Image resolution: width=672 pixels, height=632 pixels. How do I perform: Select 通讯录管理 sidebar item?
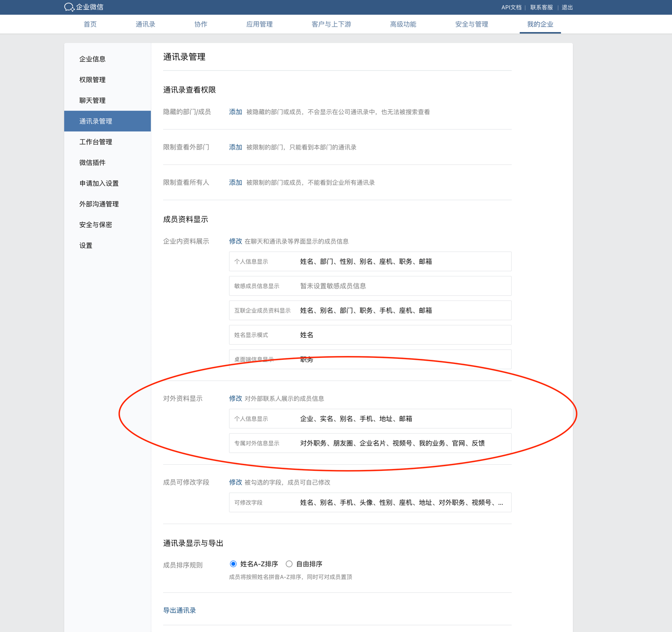[x=107, y=121]
